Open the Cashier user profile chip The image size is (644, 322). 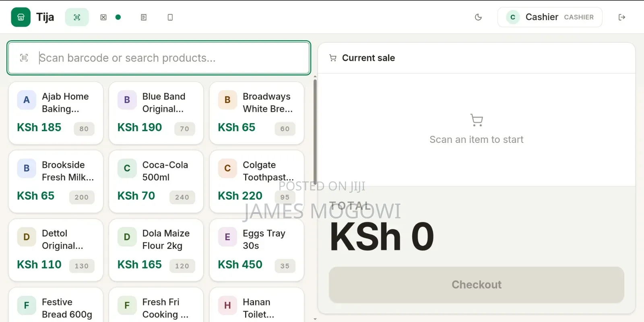(550, 17)
